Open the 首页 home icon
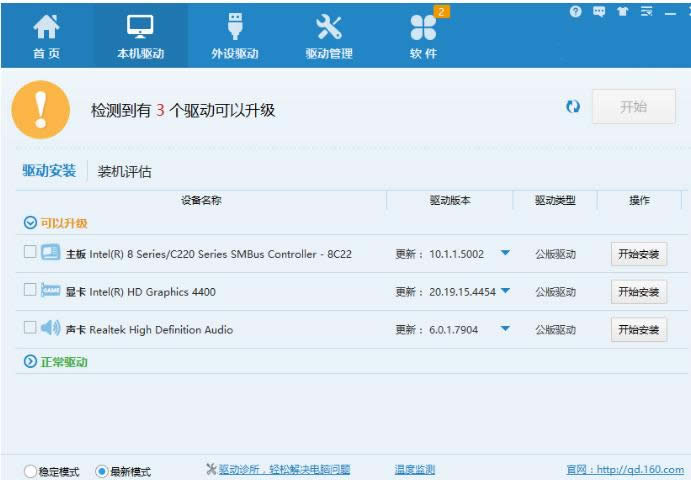The width and height of the screenshot is (691, 480). (46, 36)
